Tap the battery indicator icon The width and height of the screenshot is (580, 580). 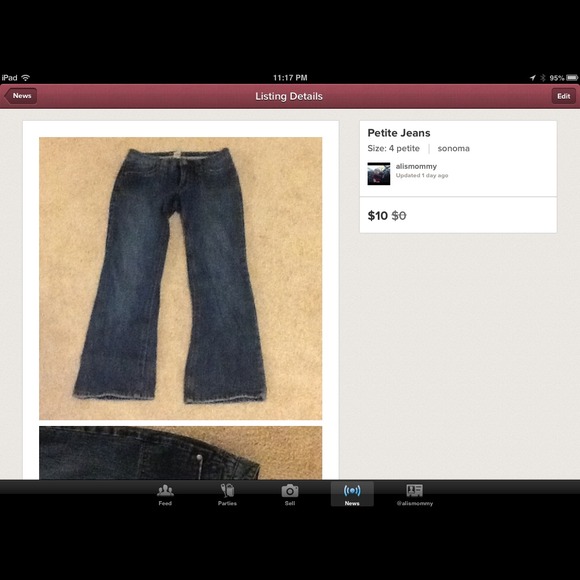(572, 78)
